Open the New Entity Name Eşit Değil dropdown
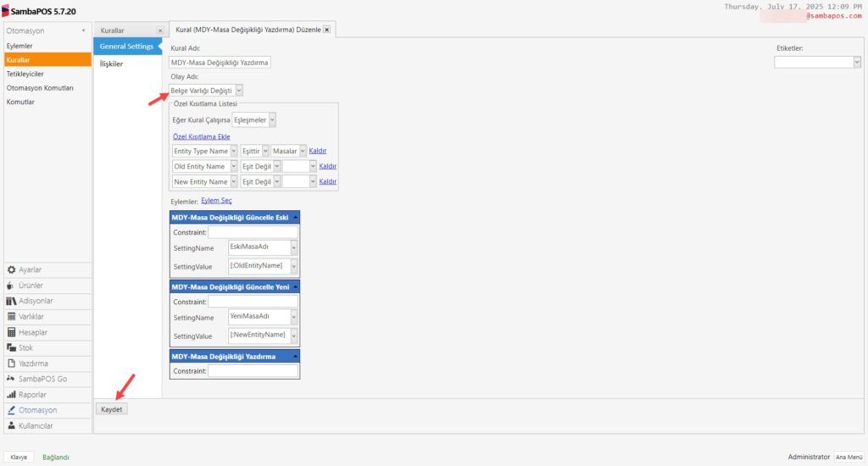The width and height of the screenshot is (868, 466). click(x=277, y=182)
